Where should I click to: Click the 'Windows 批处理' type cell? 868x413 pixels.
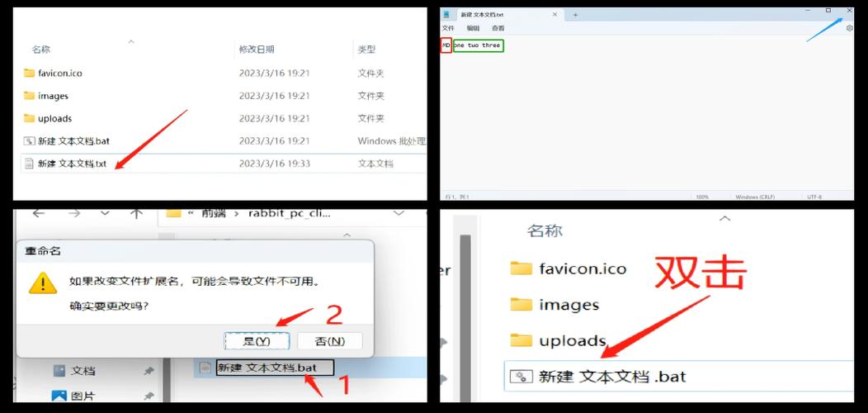391,140
